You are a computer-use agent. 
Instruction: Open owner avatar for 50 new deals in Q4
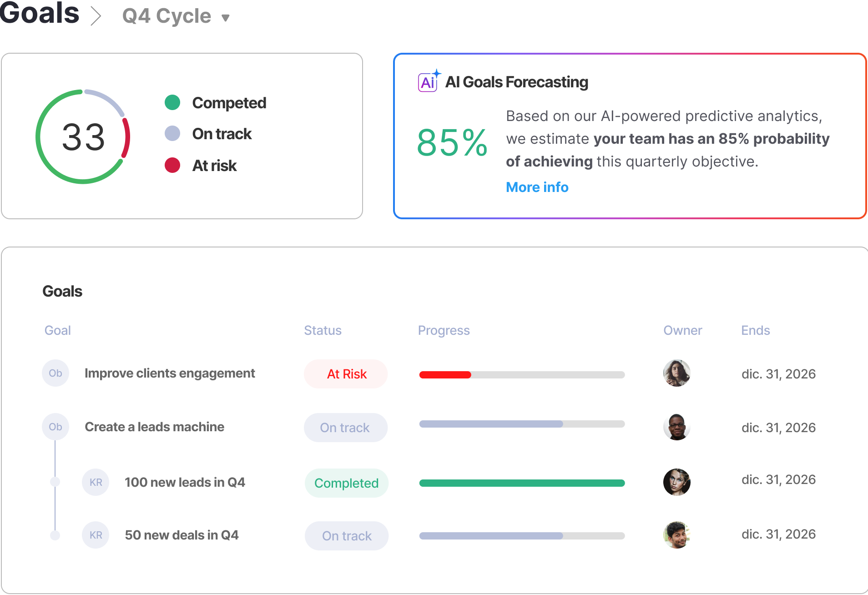[676, 535]
